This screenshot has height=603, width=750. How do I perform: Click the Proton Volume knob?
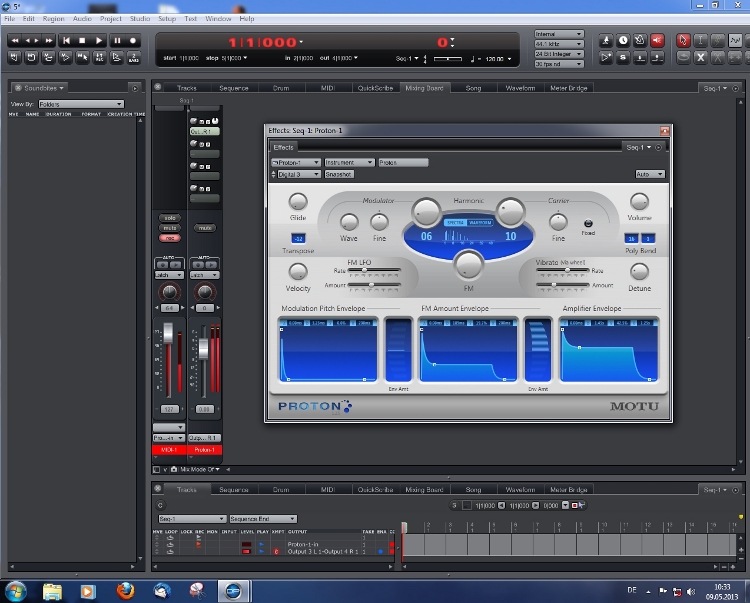[639, 202]
